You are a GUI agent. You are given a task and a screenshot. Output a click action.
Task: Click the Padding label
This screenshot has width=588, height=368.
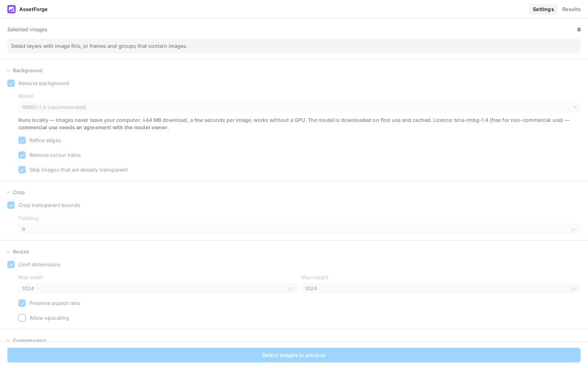28,218
